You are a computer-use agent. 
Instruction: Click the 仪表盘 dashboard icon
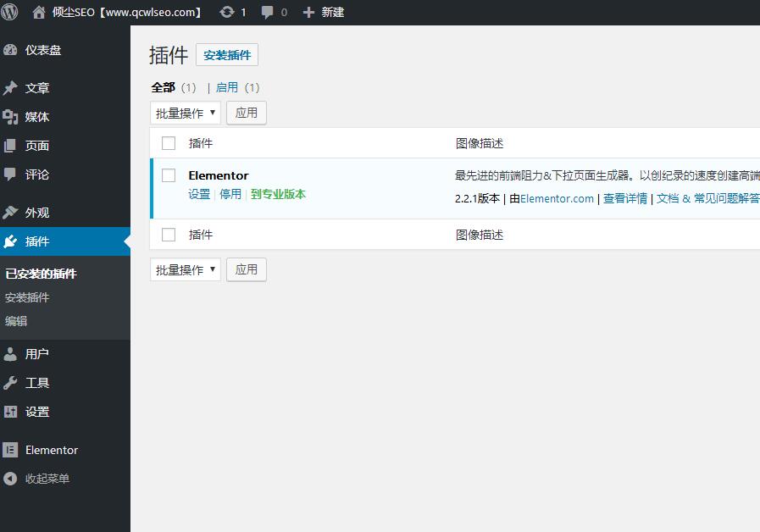10,50
